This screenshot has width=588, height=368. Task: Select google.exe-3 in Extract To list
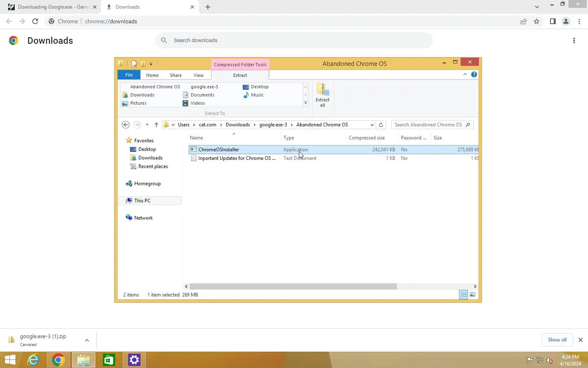(204, 87)
